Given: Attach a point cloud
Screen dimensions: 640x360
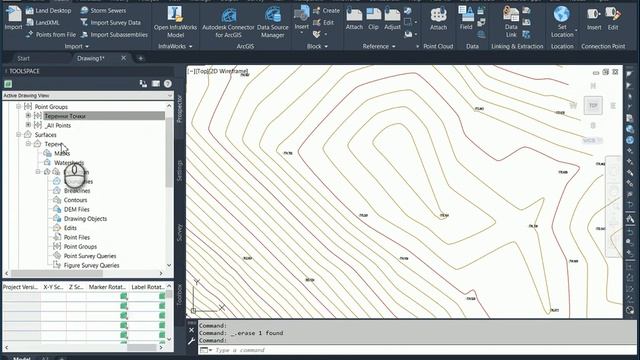Looking at the screenshot, I should tap(438, 19).
